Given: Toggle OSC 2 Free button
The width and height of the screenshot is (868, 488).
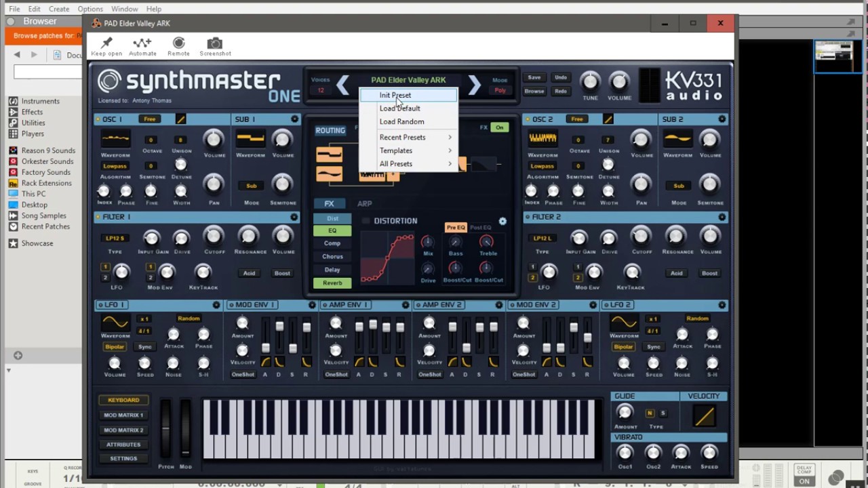Looking at the screenshot, I should pos(576,119).
